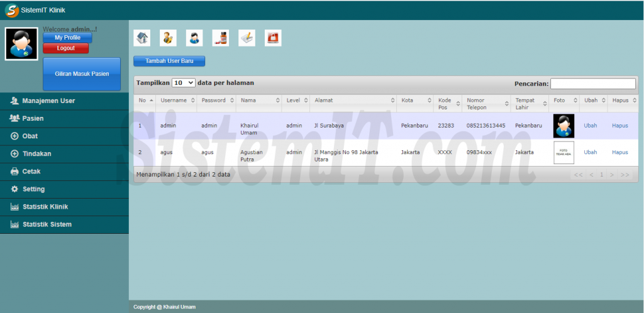Click Hapus link for admin row

[x=619, y=126]
